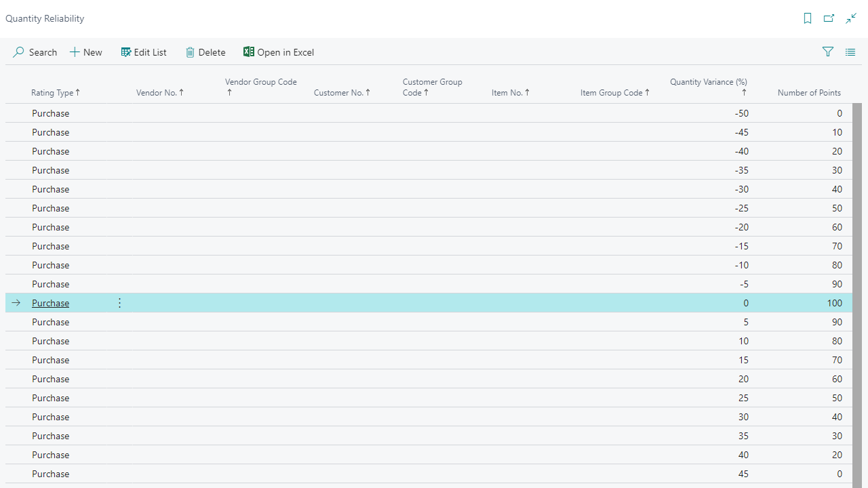
Task: Sort by Item Group Code column
Action: click(615, 93)
